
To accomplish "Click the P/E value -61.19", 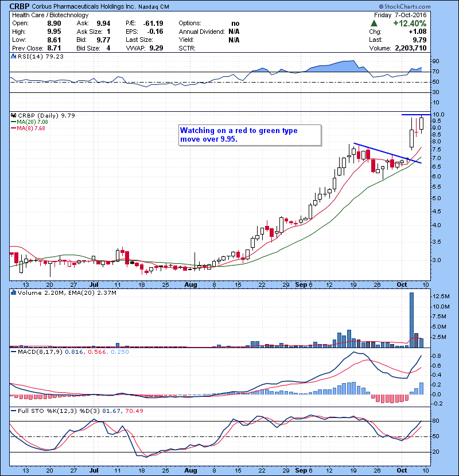I will [153, 24].
